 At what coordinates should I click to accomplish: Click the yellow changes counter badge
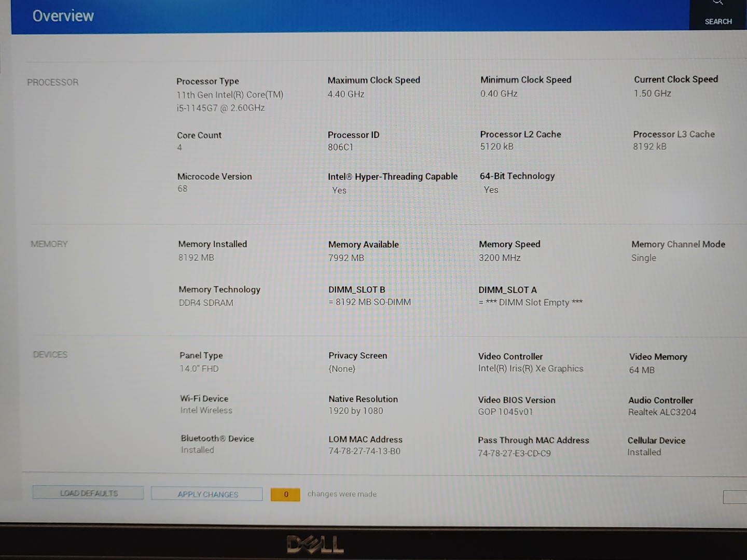point(285,495)
